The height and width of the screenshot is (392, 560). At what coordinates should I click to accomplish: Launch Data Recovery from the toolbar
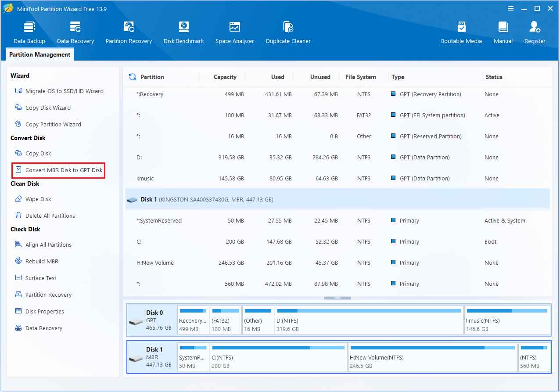(x=75, y=32)
